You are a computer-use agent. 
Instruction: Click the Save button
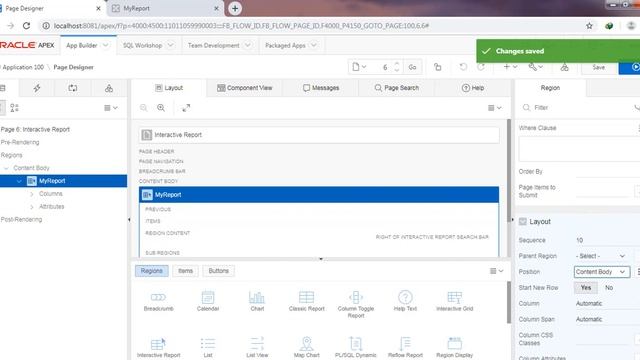tap(598, 67)
